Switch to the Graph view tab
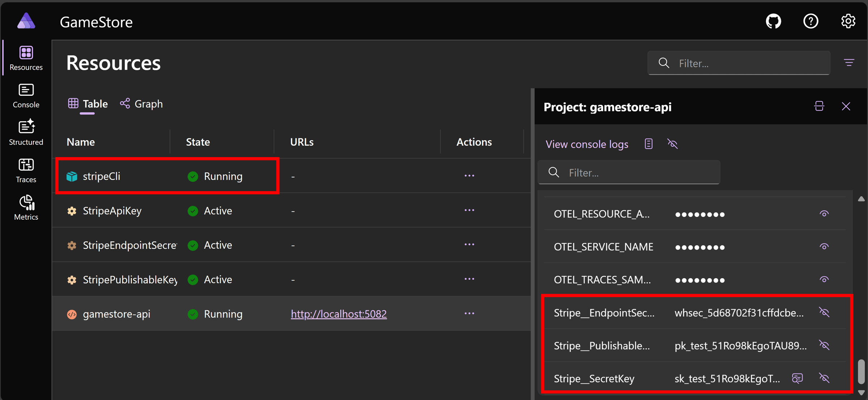Viewport: 868px width, 400px height. [x=141, y=104]
